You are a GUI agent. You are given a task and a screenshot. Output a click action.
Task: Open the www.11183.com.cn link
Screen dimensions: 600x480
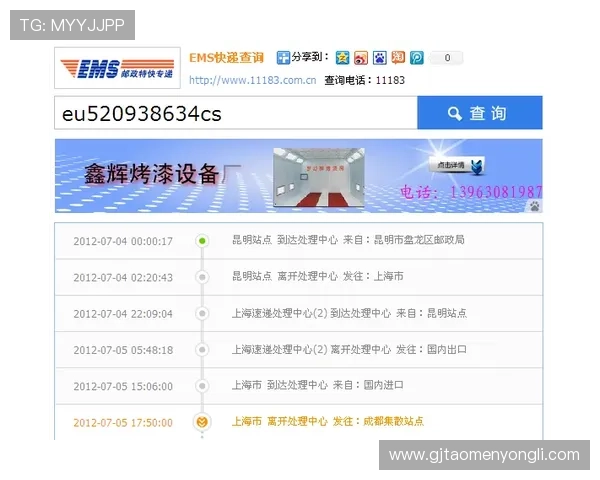tap(253, 80)
